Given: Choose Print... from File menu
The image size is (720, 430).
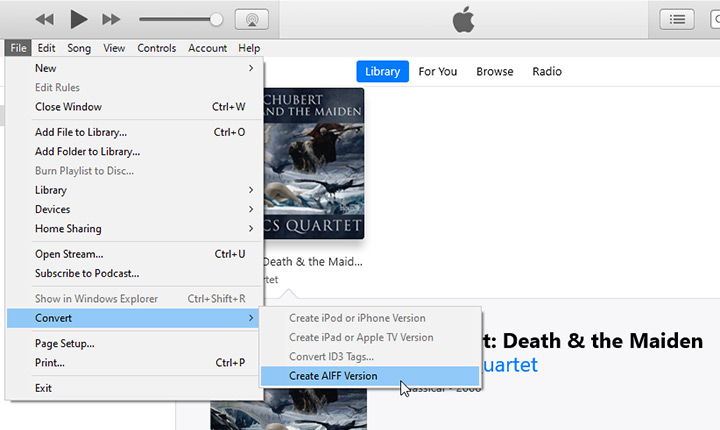Looking at the screenshot, I should [x=135, y=363].
